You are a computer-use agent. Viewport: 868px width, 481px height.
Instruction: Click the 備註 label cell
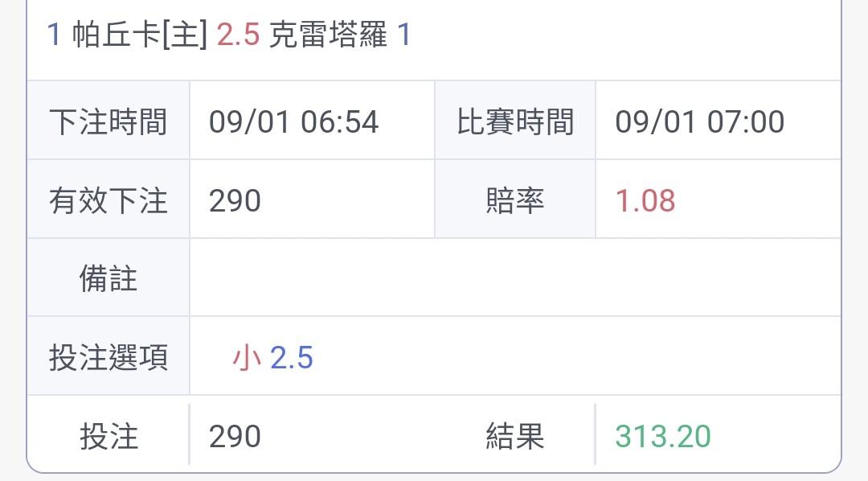coord(108,278)
